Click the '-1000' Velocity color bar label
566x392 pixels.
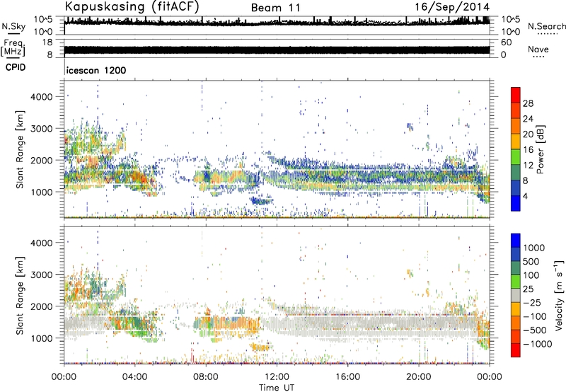click(538, 344)
